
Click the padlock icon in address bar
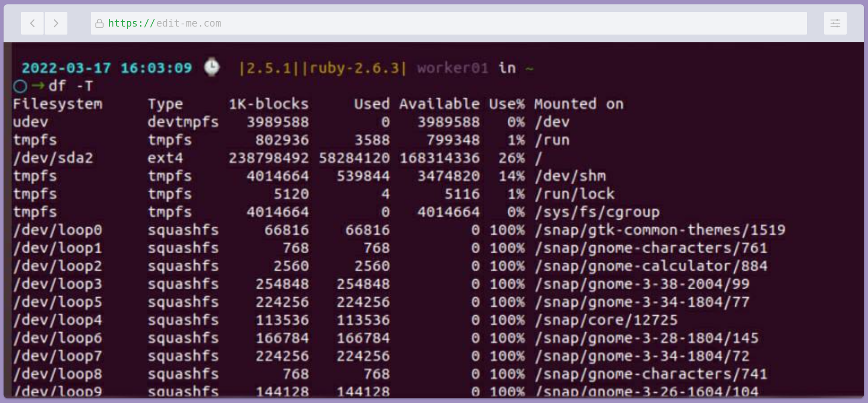pyautogui.click(x=99, y=23)
